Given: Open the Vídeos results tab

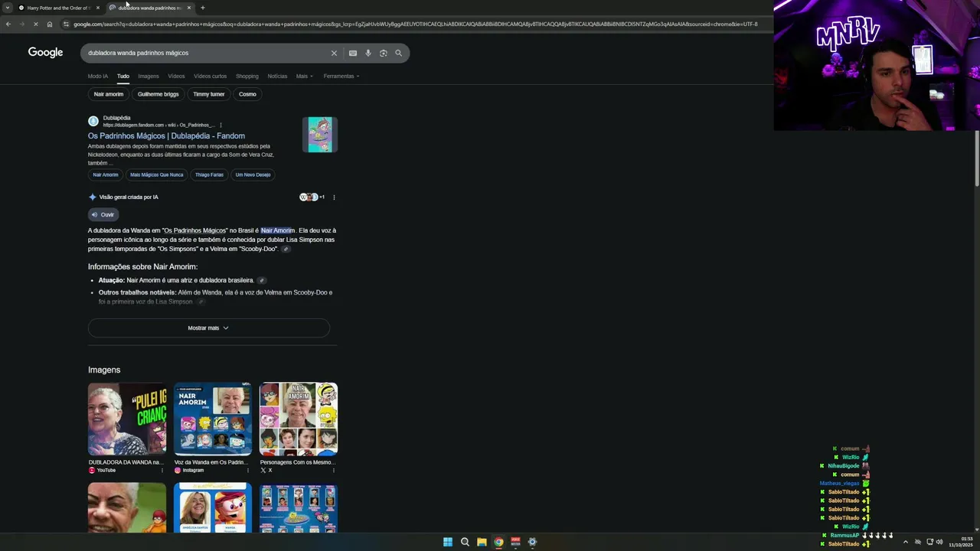Looking at the screenshot, I should pos(176,77).
